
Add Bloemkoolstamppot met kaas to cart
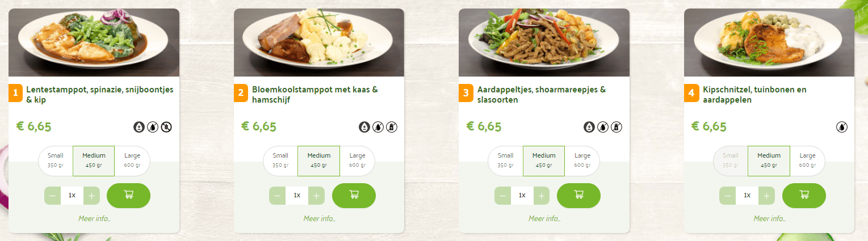point(354,196)
